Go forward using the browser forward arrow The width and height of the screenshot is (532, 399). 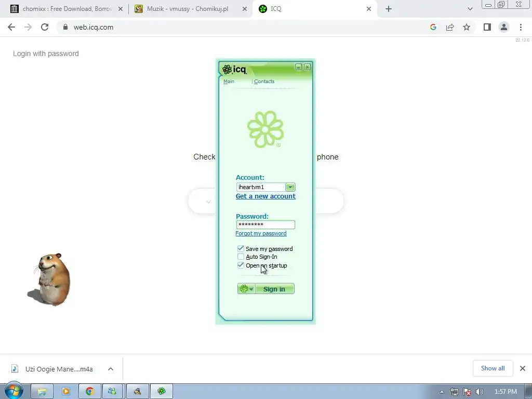28,27
